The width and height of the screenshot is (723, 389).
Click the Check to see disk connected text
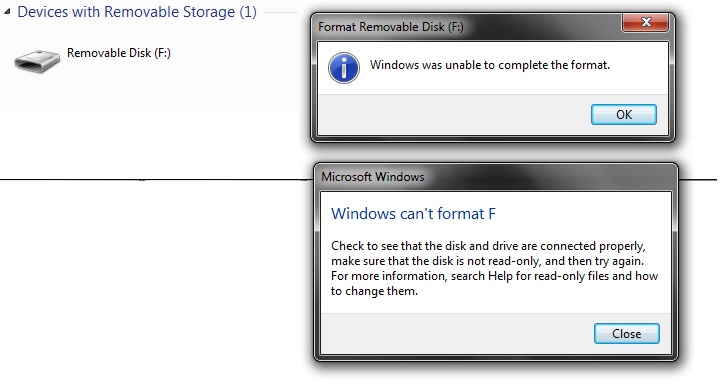(488, 246)
